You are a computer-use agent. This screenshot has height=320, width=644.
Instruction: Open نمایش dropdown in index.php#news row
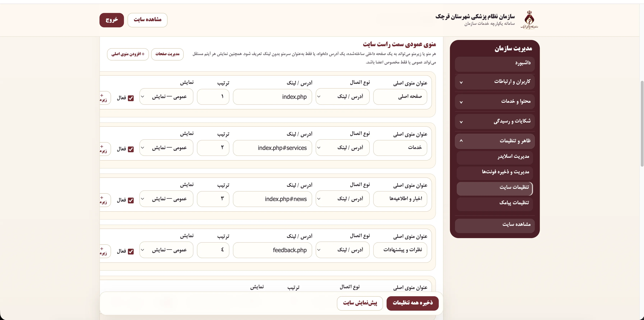(166, 199)
